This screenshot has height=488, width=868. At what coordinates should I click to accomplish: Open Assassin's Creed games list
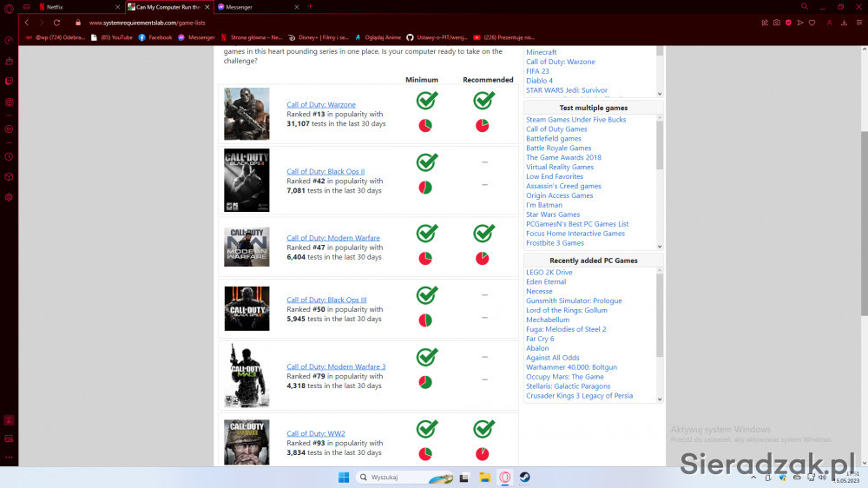pos(563,186)
